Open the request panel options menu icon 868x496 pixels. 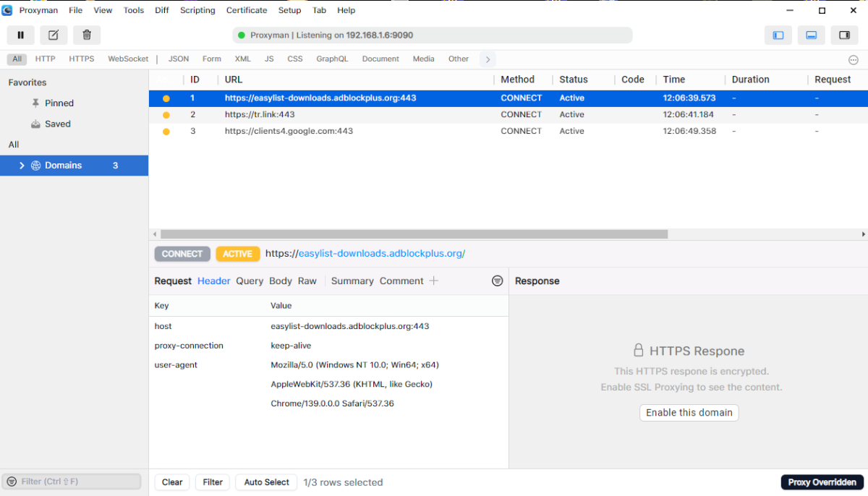click(x=497, y=281)
